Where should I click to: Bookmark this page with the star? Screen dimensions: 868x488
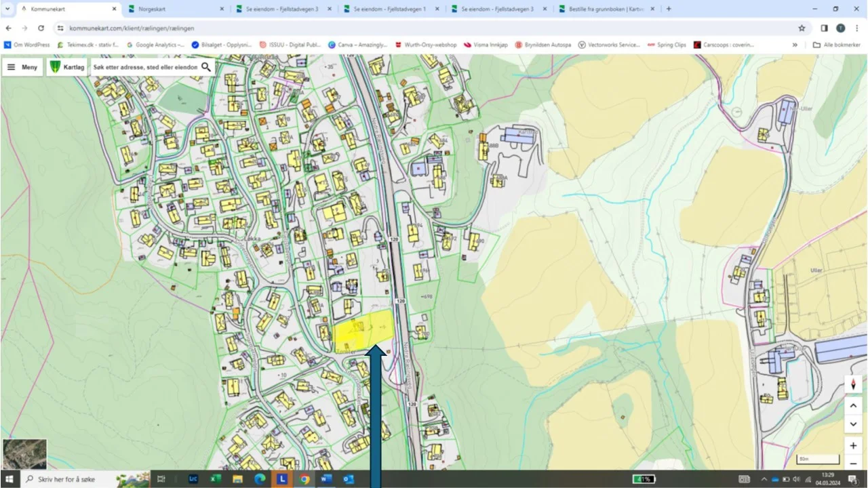click(802, 28)
